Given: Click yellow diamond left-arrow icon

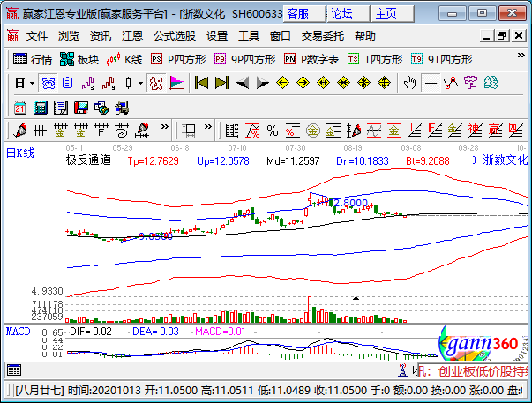Looking at the screenshot, I should pos(282,83).
